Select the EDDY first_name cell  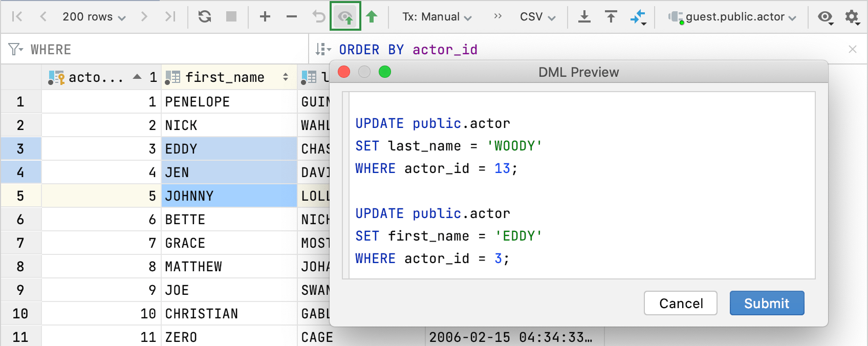coord(229,149)
